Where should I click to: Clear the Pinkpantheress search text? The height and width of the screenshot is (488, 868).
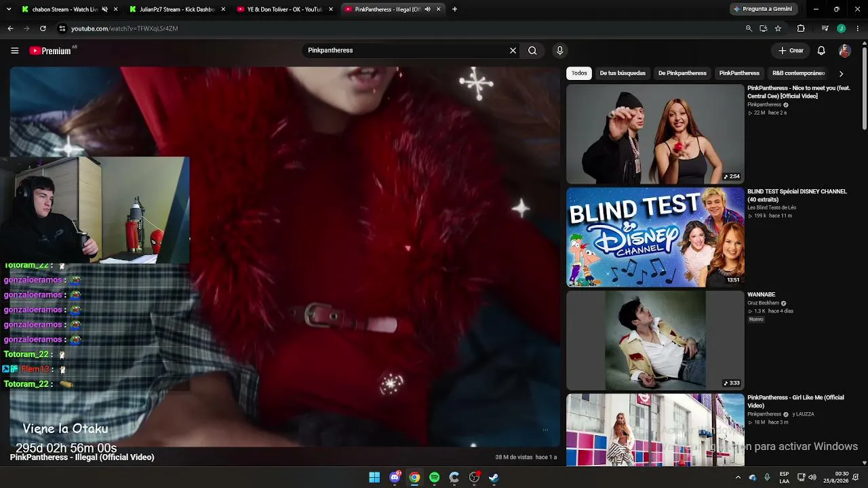pos(513,50)
